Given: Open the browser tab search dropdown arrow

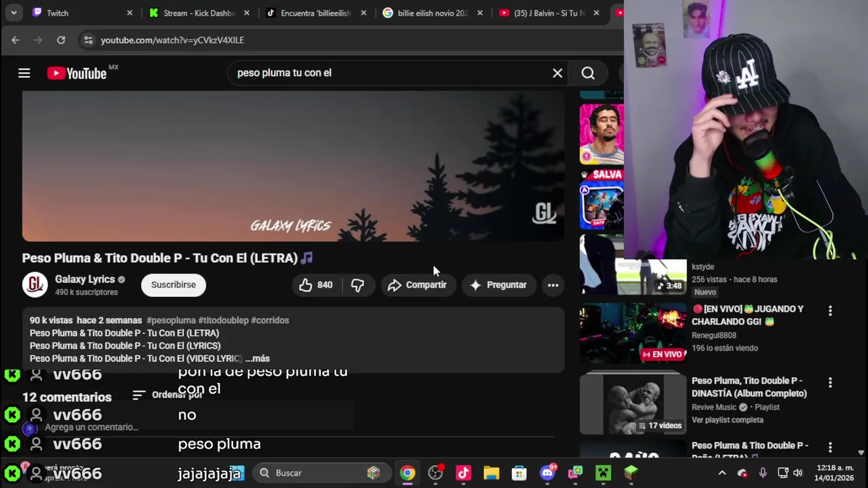Looking at the screenshot, I should point(14,13).
